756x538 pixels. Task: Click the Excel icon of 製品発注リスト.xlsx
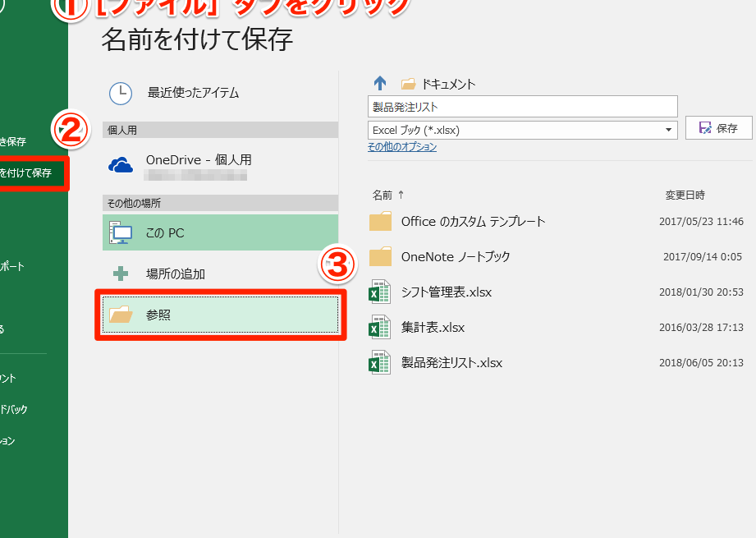pos(379,362)
